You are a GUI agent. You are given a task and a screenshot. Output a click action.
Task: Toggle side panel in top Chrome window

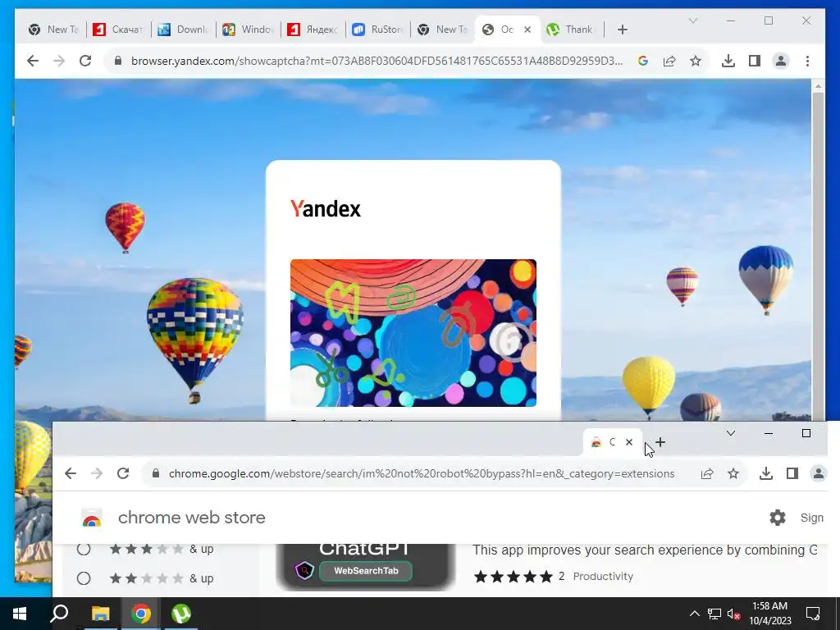pyautogui.click(x=755, y=61)
